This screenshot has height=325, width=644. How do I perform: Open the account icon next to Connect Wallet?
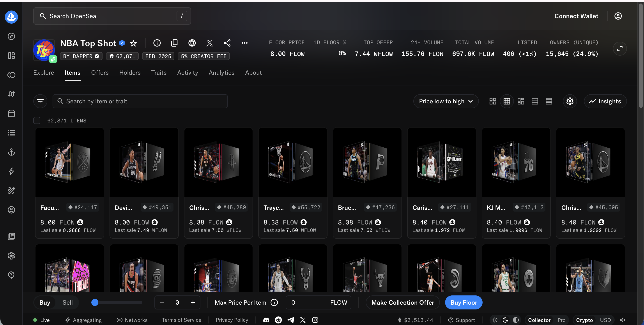click(x=618, y=16)
